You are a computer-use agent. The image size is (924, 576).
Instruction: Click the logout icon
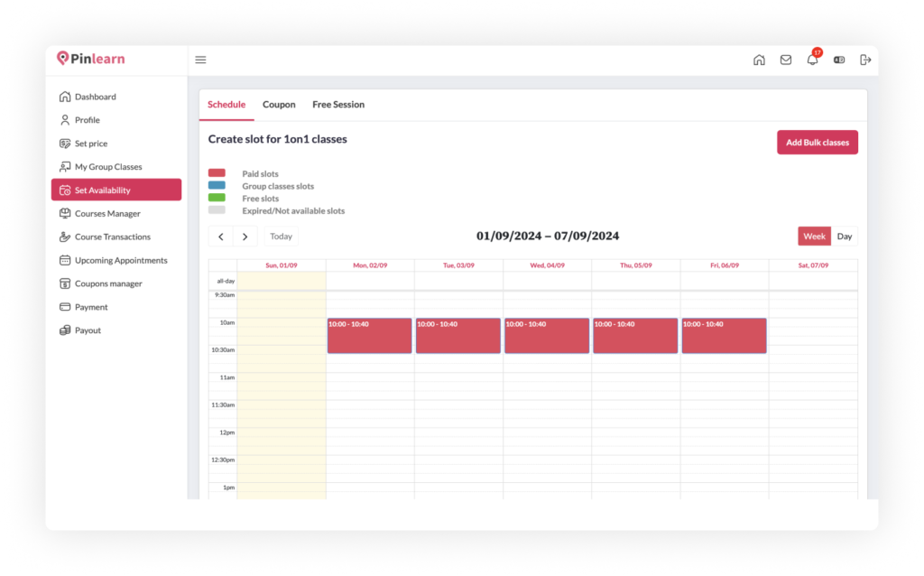(865, 60)
